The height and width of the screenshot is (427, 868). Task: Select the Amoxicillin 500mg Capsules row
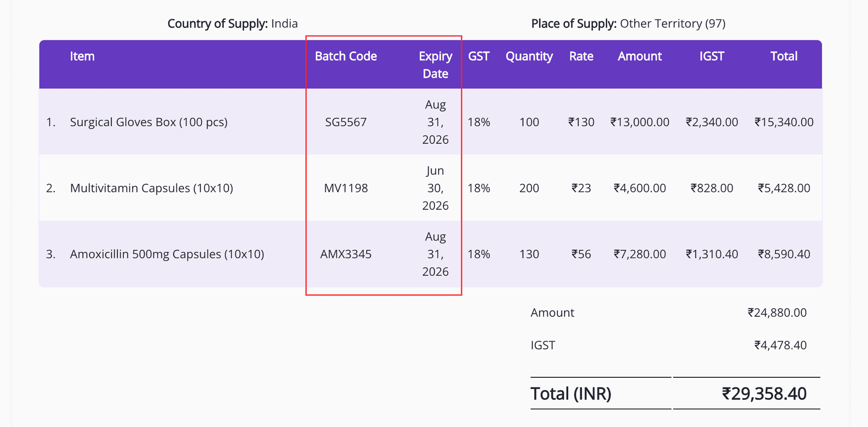click(167, 254)
